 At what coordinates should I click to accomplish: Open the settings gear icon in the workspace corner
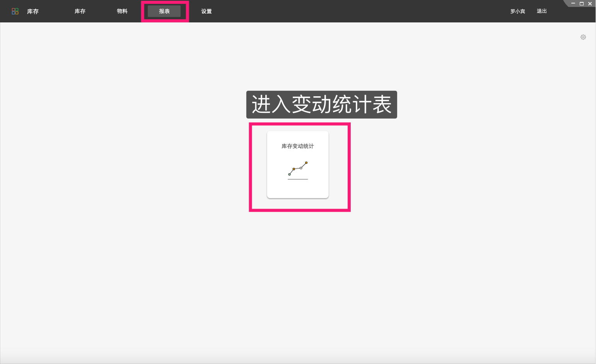583,37
